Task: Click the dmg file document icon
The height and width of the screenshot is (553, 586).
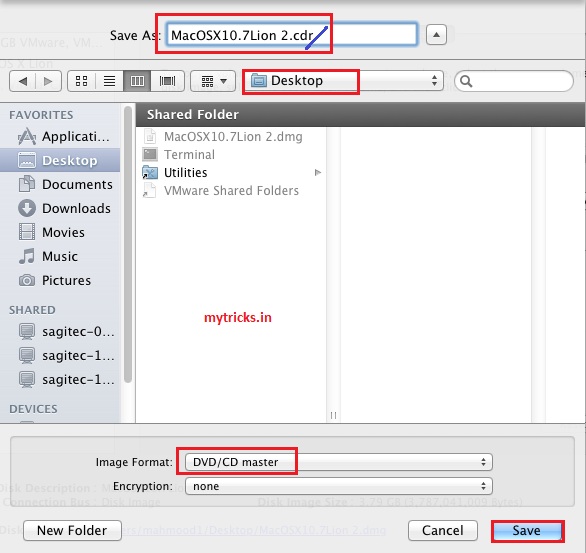Action: (150, 137)
